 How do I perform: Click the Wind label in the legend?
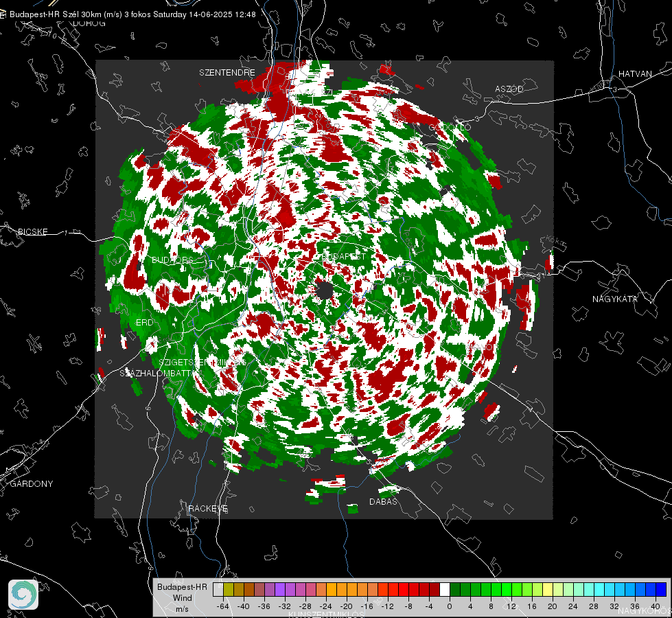tap(183, 598)
